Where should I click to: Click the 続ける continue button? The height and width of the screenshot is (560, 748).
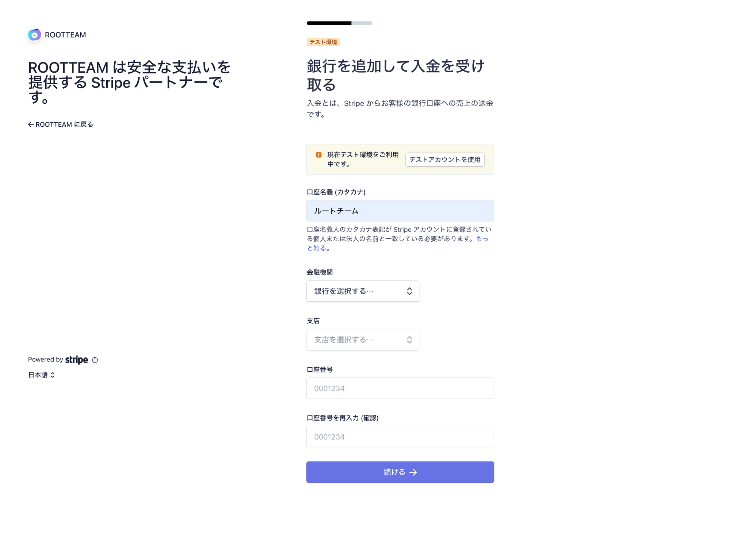(x=400, y=472)
